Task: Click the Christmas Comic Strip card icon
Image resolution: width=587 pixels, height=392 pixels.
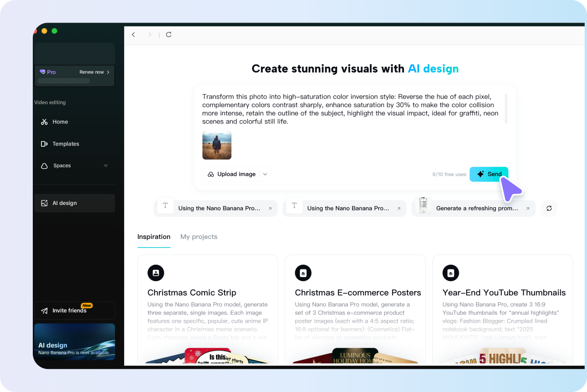Action: [156, 273]
